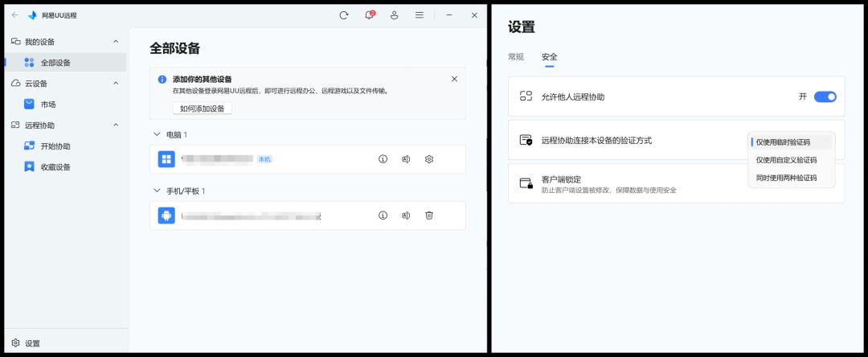Click the 设置 heading in the settings window
This screenshot has height=357, width=868.
522,27
